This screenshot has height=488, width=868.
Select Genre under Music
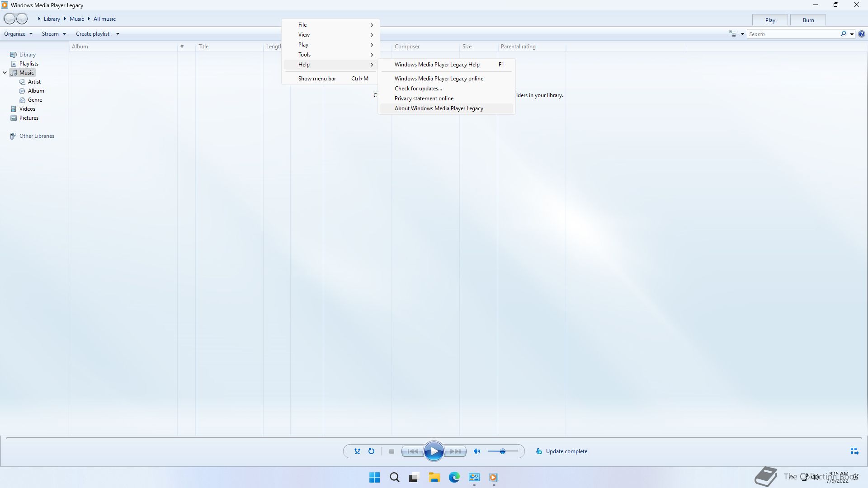31,100
